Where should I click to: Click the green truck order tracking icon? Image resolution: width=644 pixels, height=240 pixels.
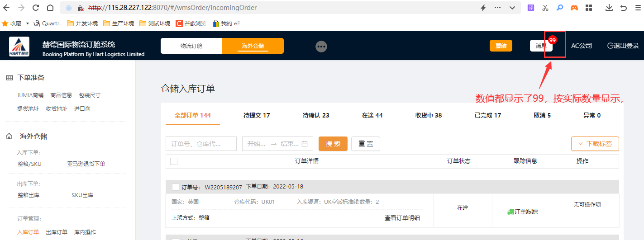coord(510,212)
